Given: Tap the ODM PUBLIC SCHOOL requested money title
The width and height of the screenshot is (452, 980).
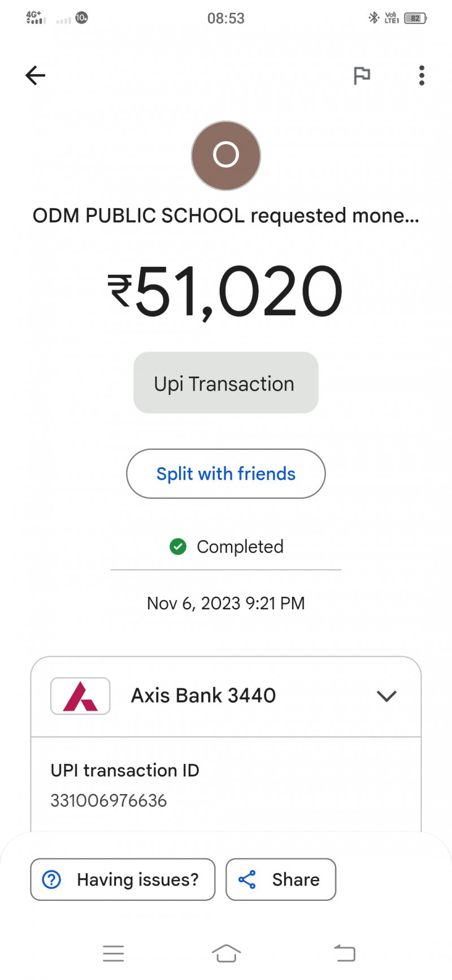Looking at the screenshot, I should [x=226, y=216].
